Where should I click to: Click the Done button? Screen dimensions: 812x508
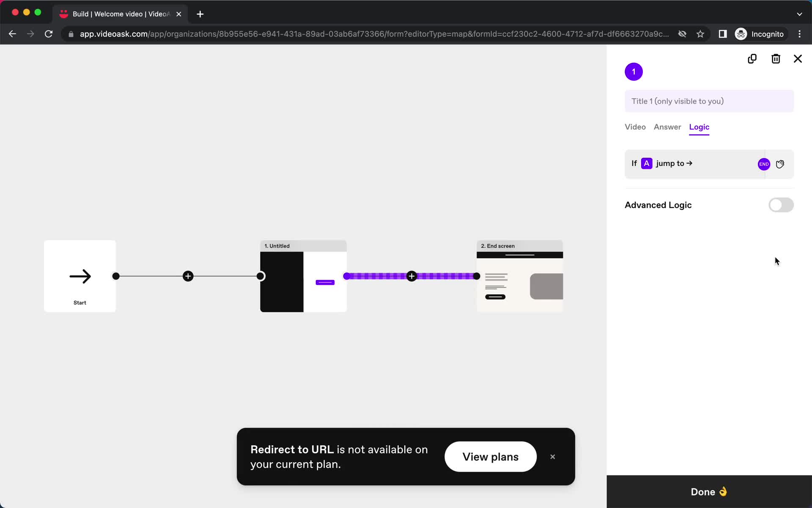(x=709, y=491)
